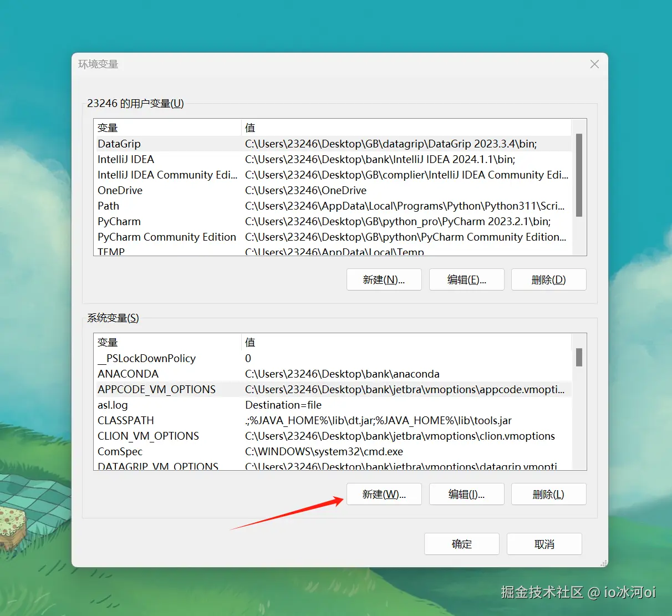Click the user variables 变量 column header
Screen dimensions: 672x616
(168, 128)
